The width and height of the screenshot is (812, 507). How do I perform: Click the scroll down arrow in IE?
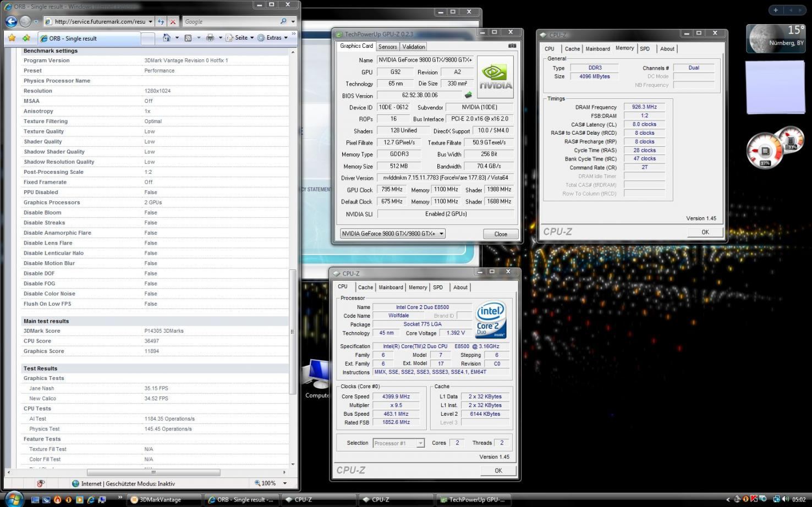[293, 465]
